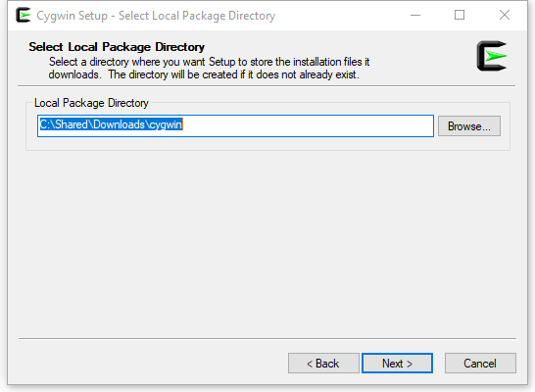This screenshot has height=392, width=535.
Task: Cancel the Cygwin installation
Action: (480, 364)
